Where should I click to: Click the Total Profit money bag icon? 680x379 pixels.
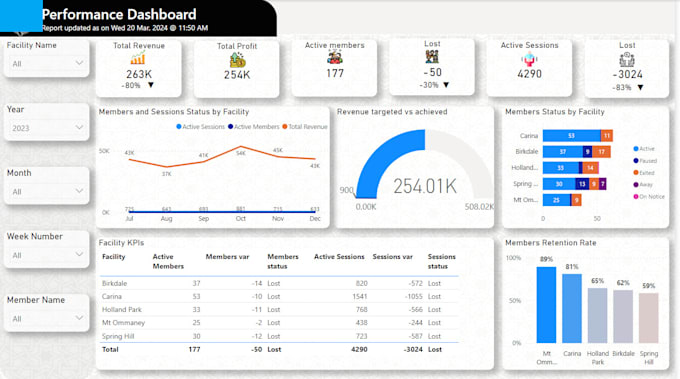point(237,60)
